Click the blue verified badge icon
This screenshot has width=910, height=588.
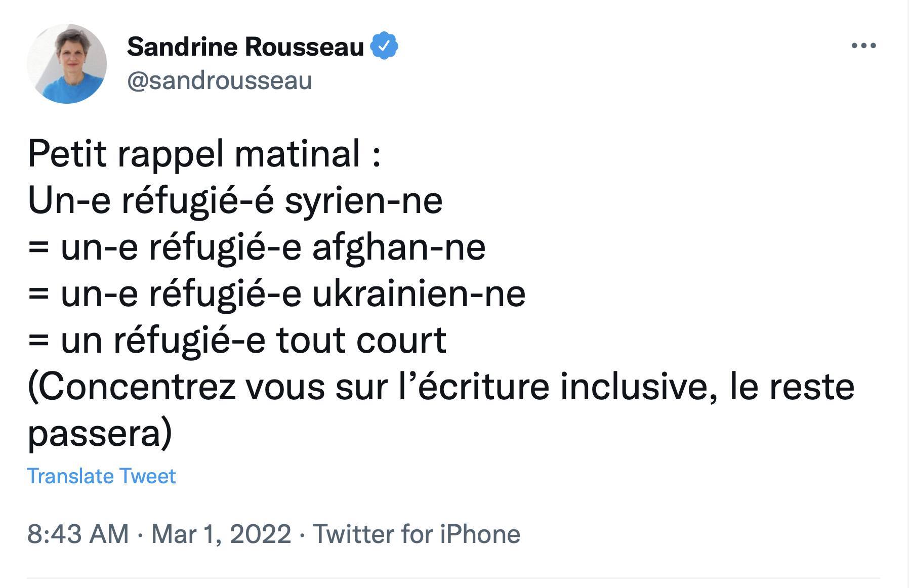pos(384,46)
